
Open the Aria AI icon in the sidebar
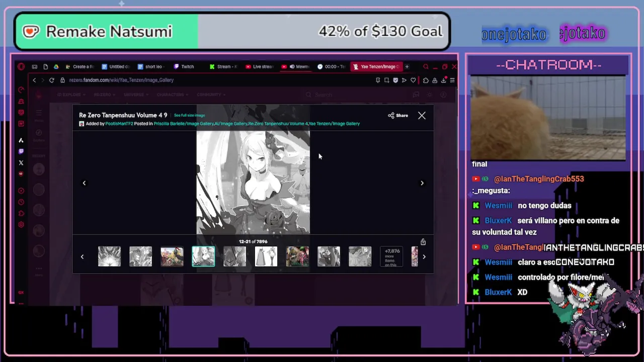(21, 140)
